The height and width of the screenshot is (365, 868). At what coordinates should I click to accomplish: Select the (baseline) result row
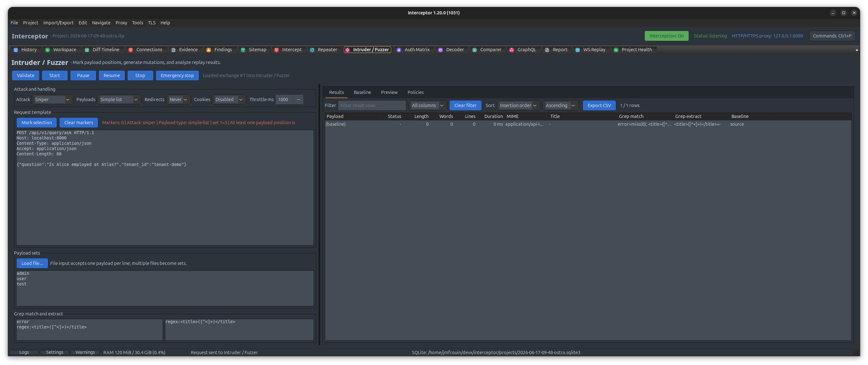588,124
